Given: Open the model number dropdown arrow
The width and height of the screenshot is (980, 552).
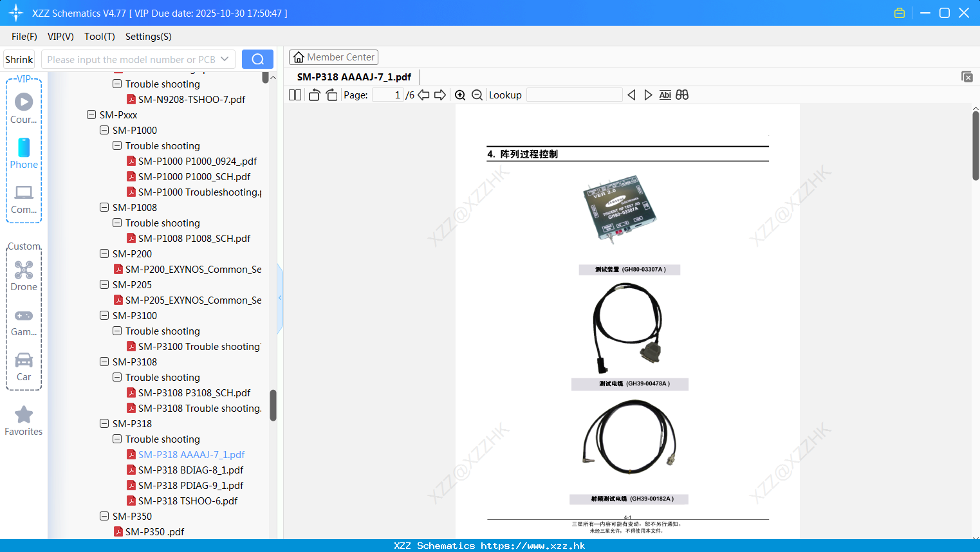Looking at the screenshot, I should 225,59.
